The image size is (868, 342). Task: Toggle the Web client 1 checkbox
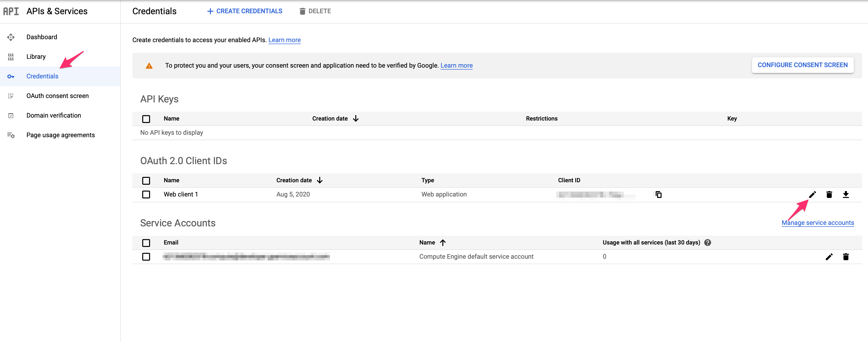point(146,194)
